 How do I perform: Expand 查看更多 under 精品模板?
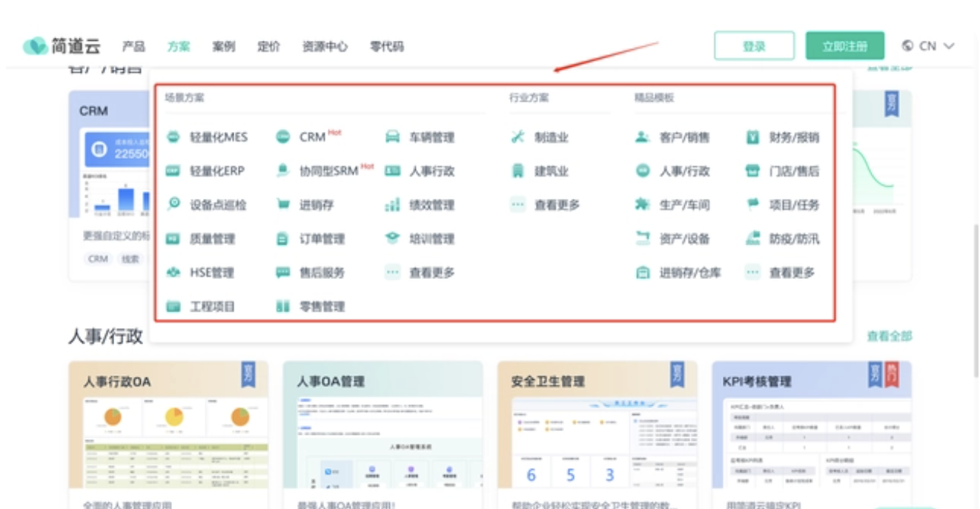[791, 273]
